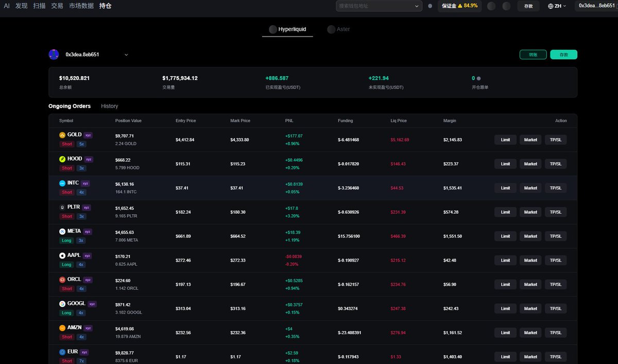
Task: Open the 持仓 nav item
Action: [106, 6]
